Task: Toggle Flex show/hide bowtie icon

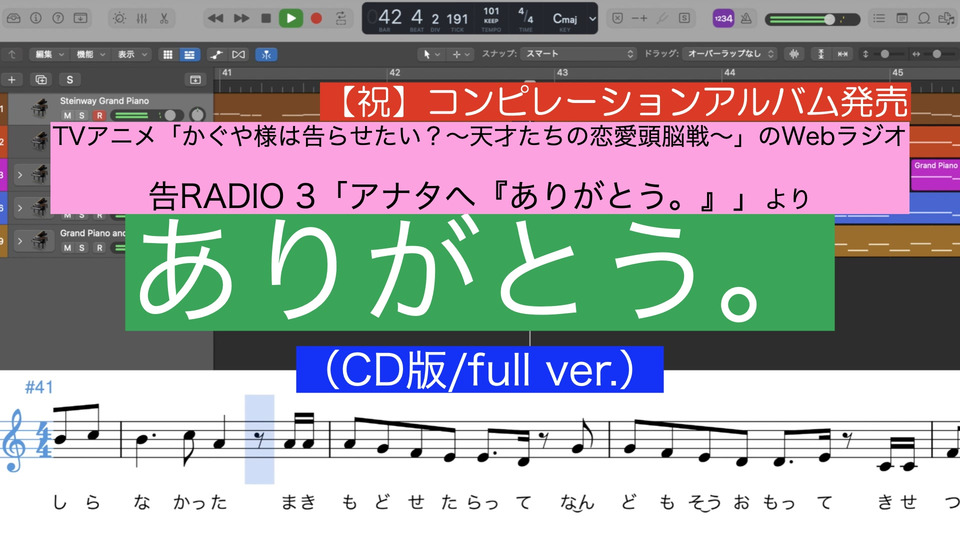Action: pyautogui.click(x=238, y=54)
